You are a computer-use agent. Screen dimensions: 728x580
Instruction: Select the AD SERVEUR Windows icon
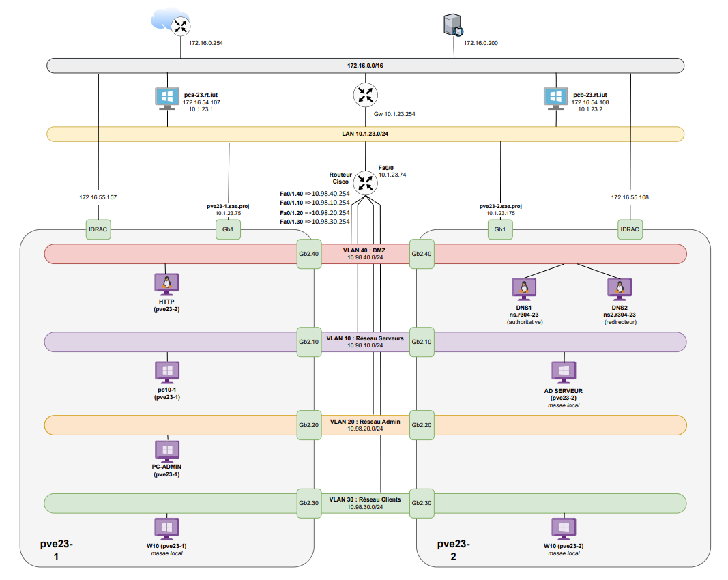[x=564, y=371]
